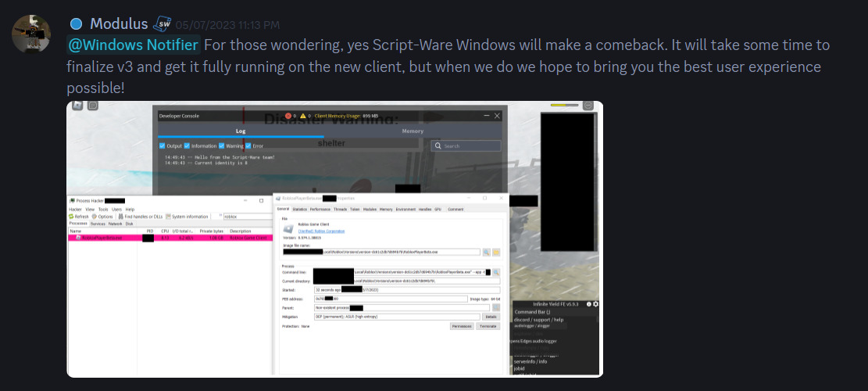Screen dimensions: 868x391
Task: Open the Roblox logo menu icon in game
Action: coord(78,105)
